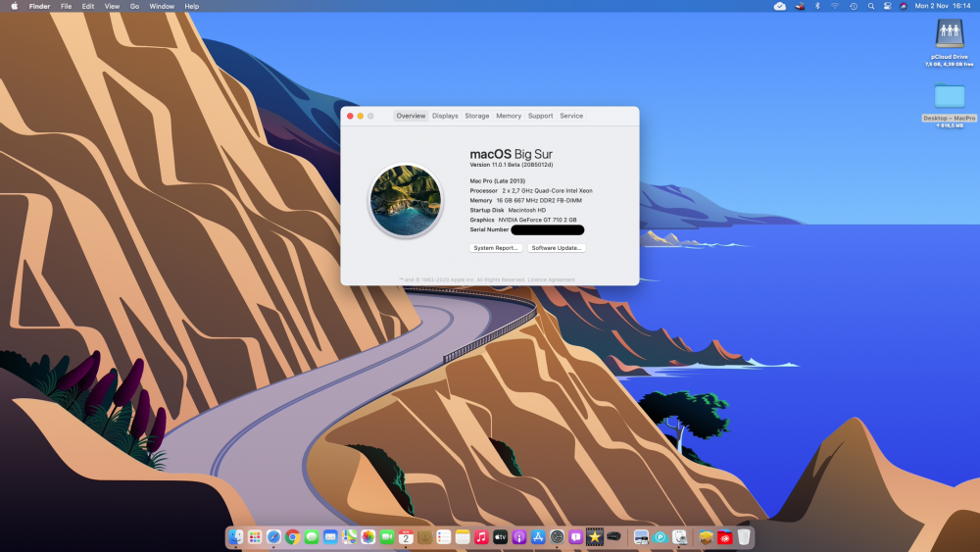980x552 pixels.
Task: Open Control Centre in the menu bar
Action: (887, 6)
